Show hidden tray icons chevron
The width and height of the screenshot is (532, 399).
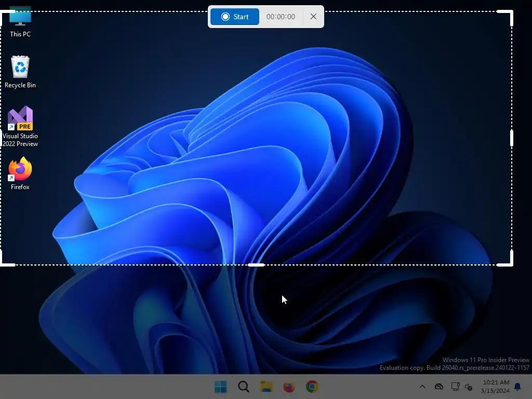pos(422,387)
